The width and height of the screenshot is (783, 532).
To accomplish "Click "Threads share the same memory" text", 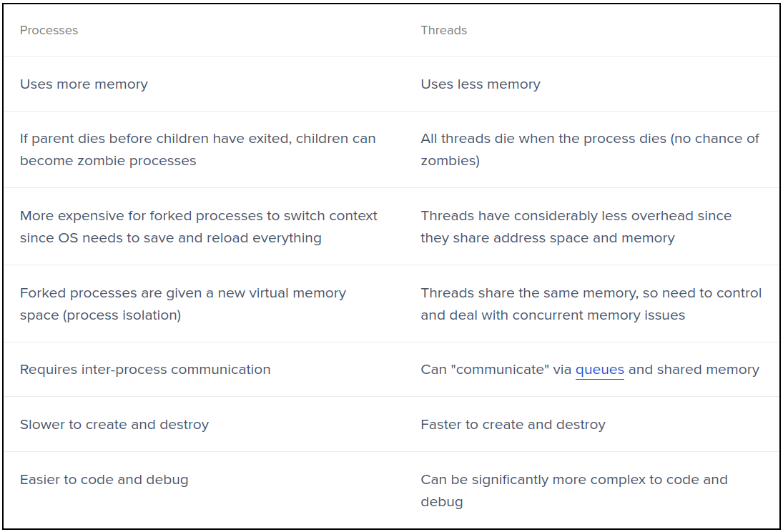I will coord(591,293).
